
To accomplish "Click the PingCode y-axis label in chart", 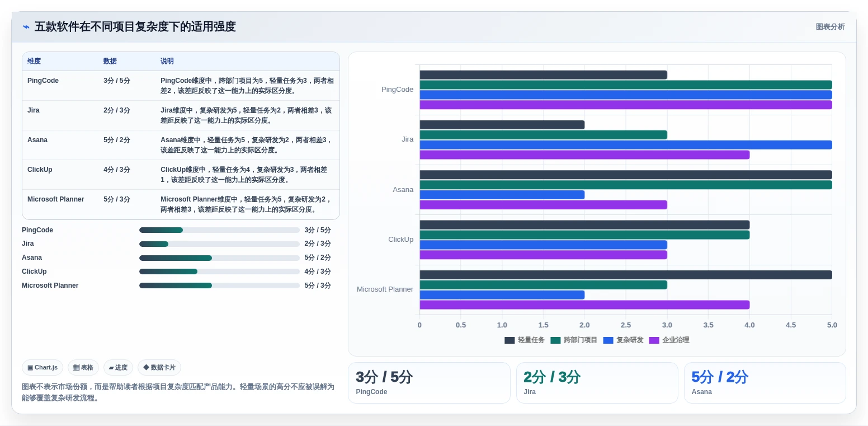I will (x=397, y=90).
